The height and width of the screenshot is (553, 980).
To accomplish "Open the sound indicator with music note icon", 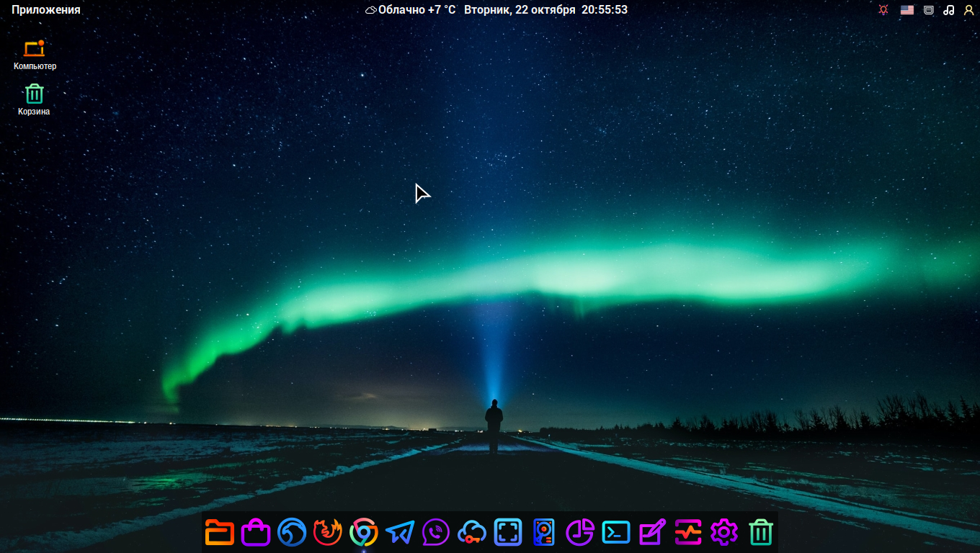I will tap(949, 10).
